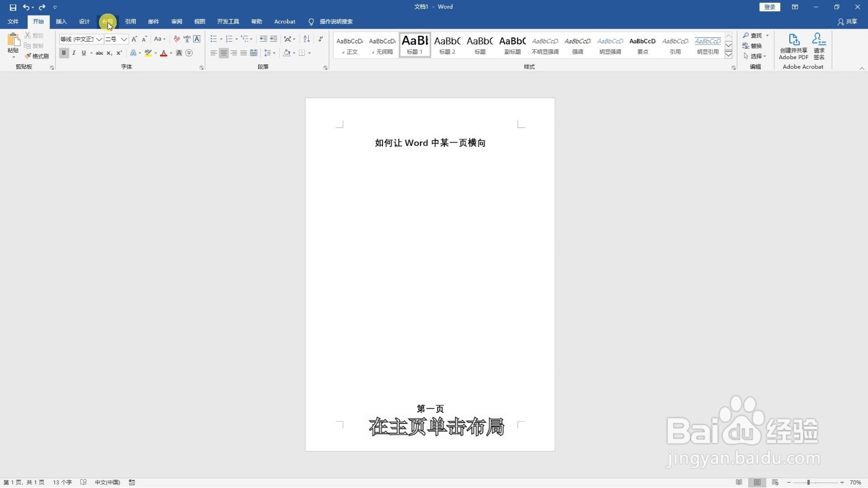Apply distributed alignment

[x=253, y=53]
